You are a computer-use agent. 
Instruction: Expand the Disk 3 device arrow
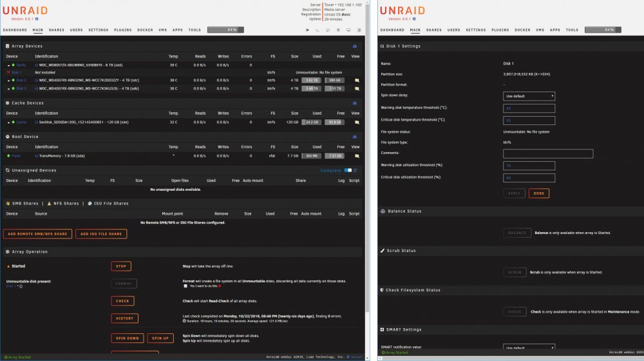click(8, 89)
